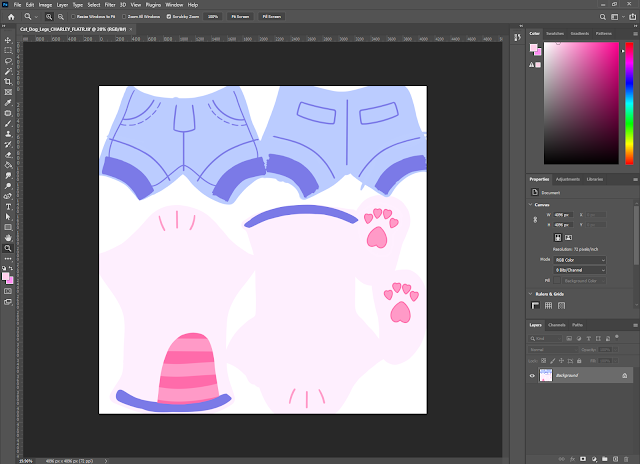Open the layer Kind filter dropdown
This screenshot has width=640, height=464.
(x=545, y=338)
